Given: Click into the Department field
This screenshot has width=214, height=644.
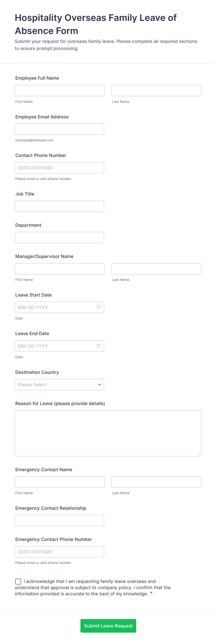Looking at the screenshot, I should tap(59, 238).
